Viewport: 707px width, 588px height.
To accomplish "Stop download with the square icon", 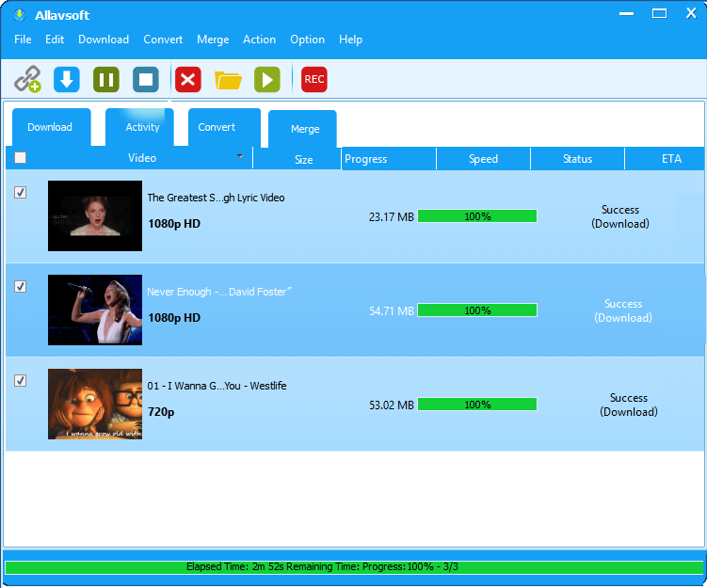I will [146, 79].
